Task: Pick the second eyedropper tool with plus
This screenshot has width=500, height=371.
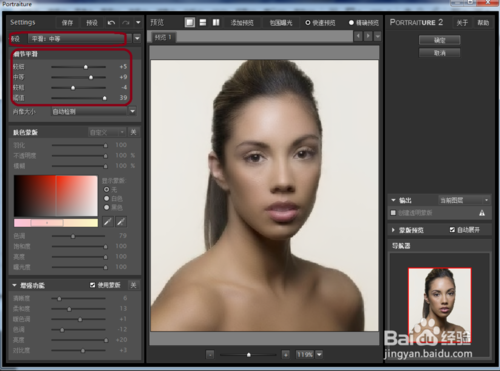Action: click(121, 222)
